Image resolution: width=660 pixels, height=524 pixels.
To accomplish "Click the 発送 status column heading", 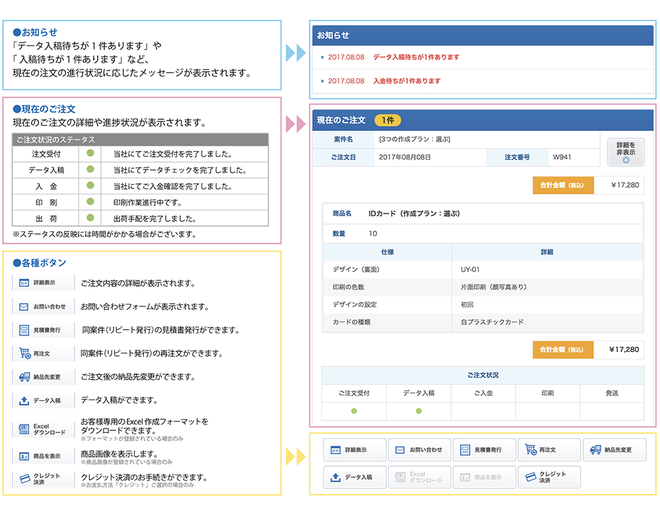I will (612, 393).
